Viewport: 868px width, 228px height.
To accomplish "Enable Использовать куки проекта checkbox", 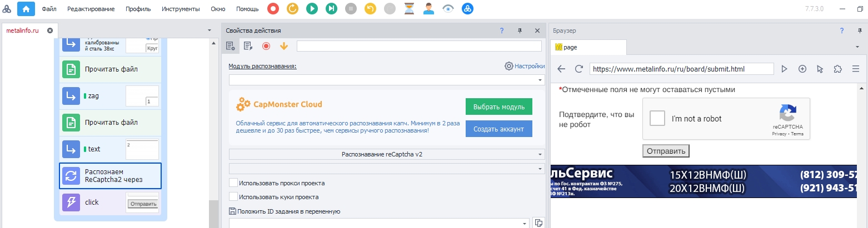I will pos(233,196).
